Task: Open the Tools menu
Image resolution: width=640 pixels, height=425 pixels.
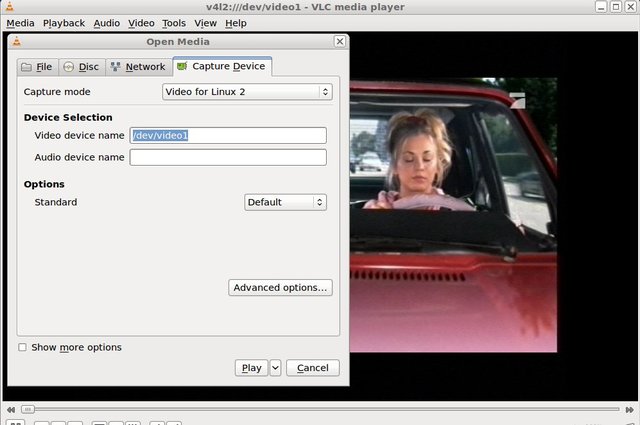Action: tap(174, 23)
